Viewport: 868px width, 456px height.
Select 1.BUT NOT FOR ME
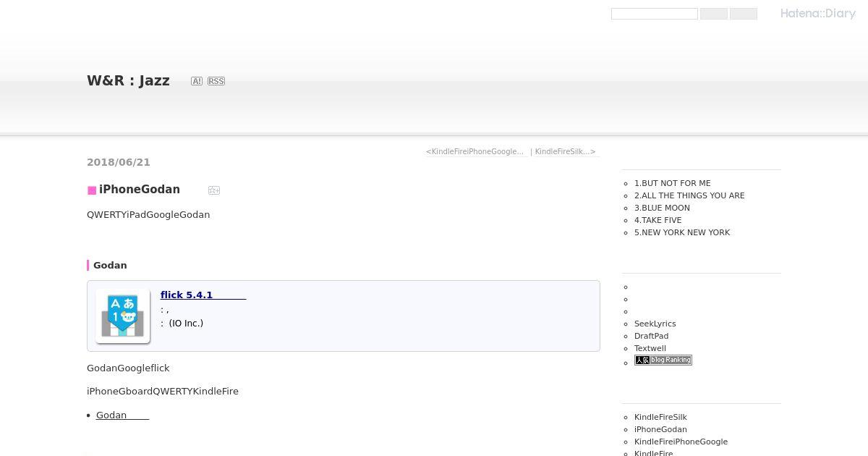[673, 183]
